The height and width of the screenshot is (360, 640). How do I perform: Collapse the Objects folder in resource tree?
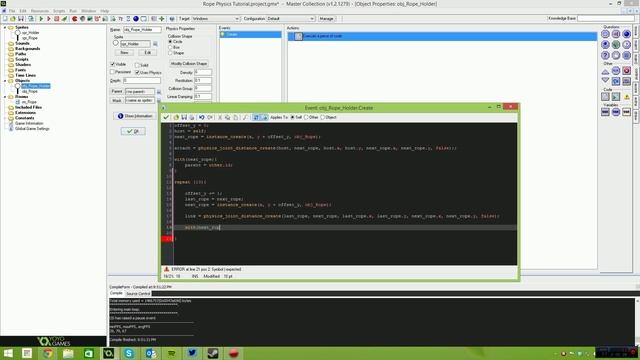(5, 81)
